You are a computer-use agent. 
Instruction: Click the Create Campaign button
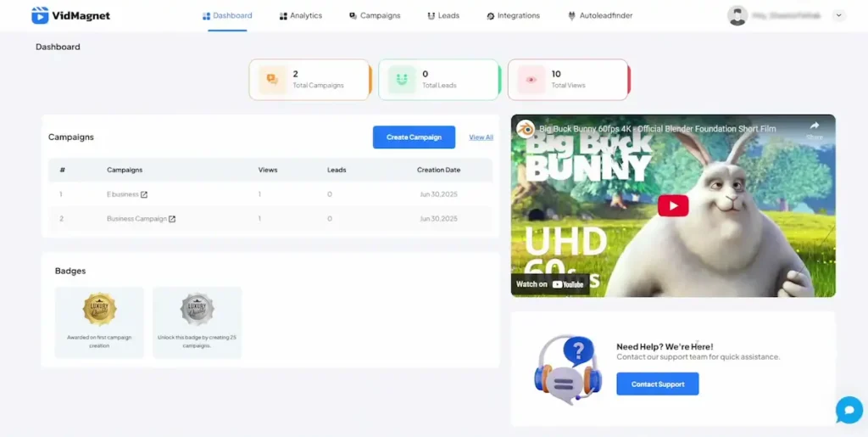(x=414, y=137)
